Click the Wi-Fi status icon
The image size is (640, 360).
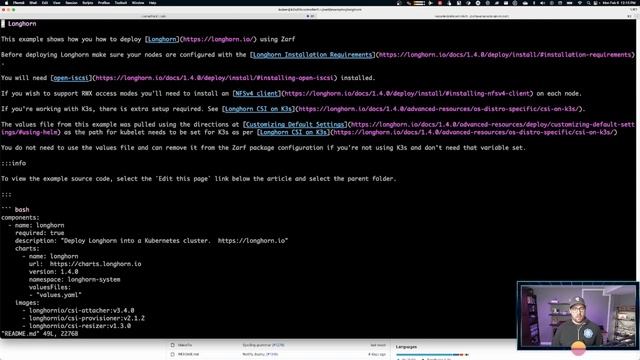tap(580, 2)
